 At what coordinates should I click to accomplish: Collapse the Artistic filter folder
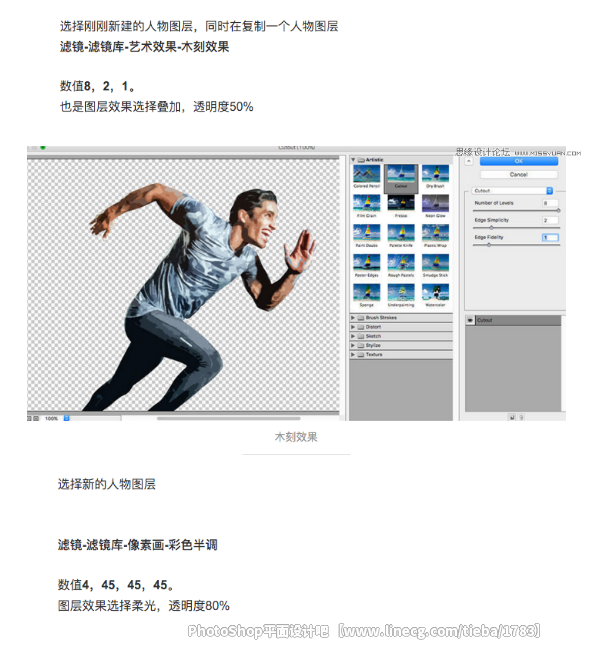[353, 160]
